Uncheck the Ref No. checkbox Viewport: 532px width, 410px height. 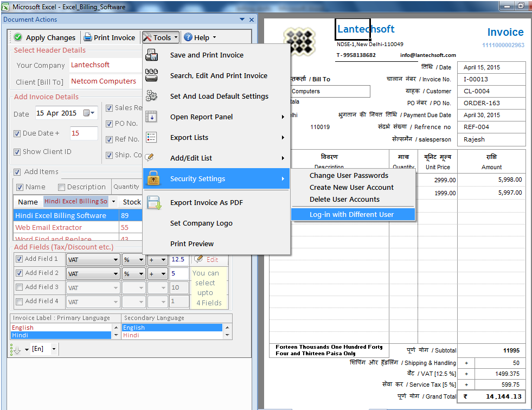(x=109, y=139)
